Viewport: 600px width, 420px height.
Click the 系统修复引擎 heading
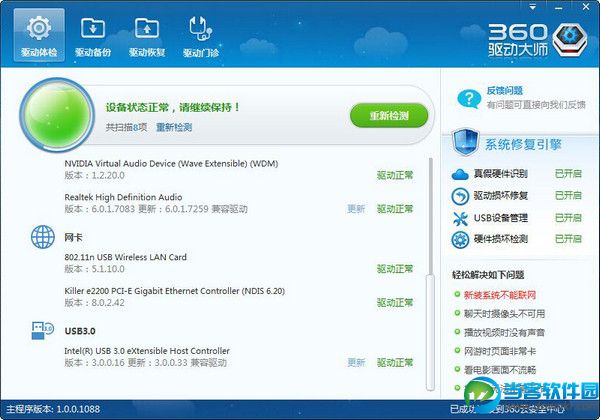tap(523, 145)
